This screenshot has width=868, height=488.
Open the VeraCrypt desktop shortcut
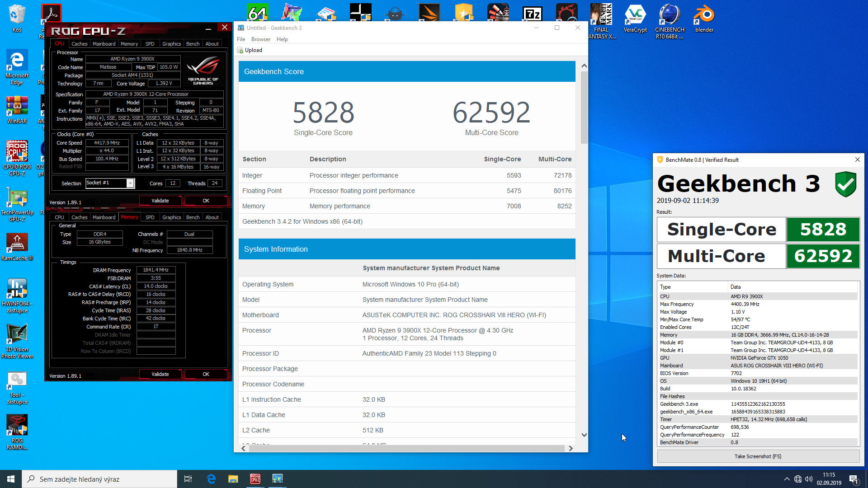tap(635, 19)
